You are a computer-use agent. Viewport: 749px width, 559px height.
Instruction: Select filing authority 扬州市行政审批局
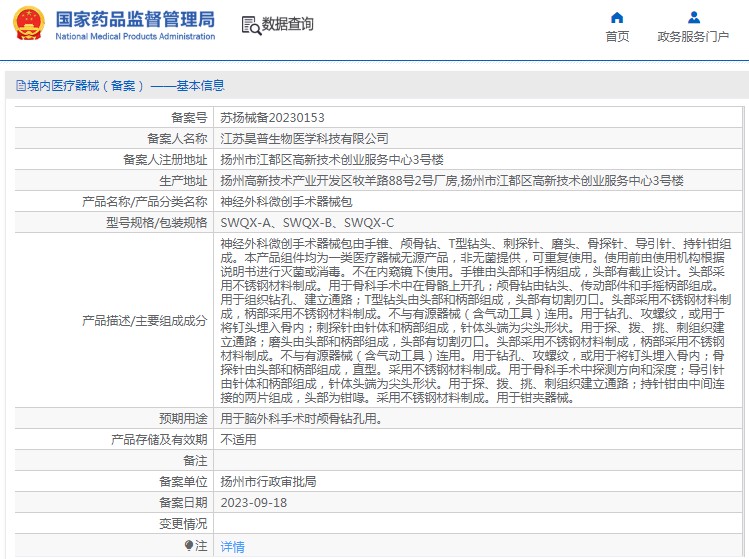(x=268, y=482)
